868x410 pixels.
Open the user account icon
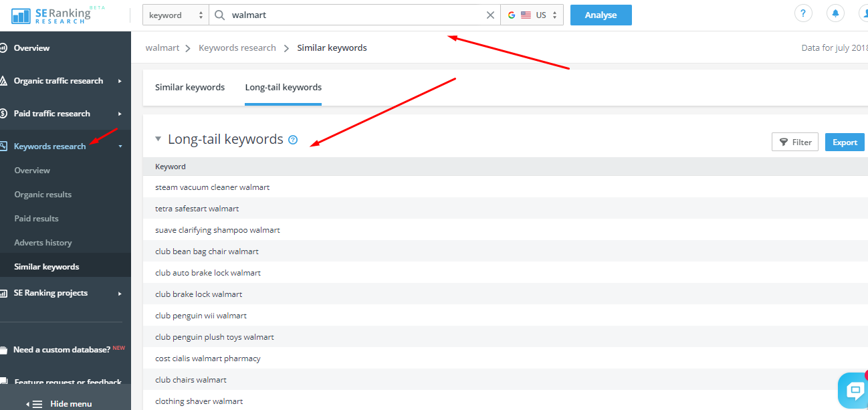pyautogui.click(x=863, y=13)
